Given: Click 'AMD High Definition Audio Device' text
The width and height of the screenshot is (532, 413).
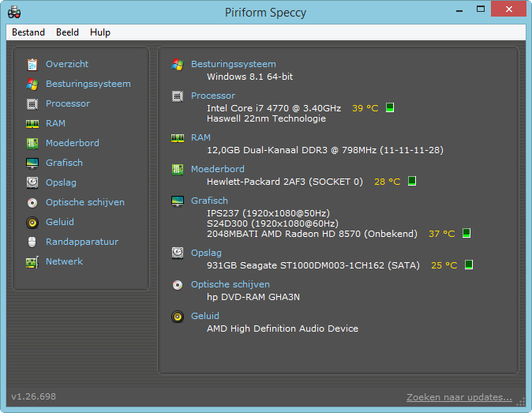Looking at the screenshot, I should point(283,329).
